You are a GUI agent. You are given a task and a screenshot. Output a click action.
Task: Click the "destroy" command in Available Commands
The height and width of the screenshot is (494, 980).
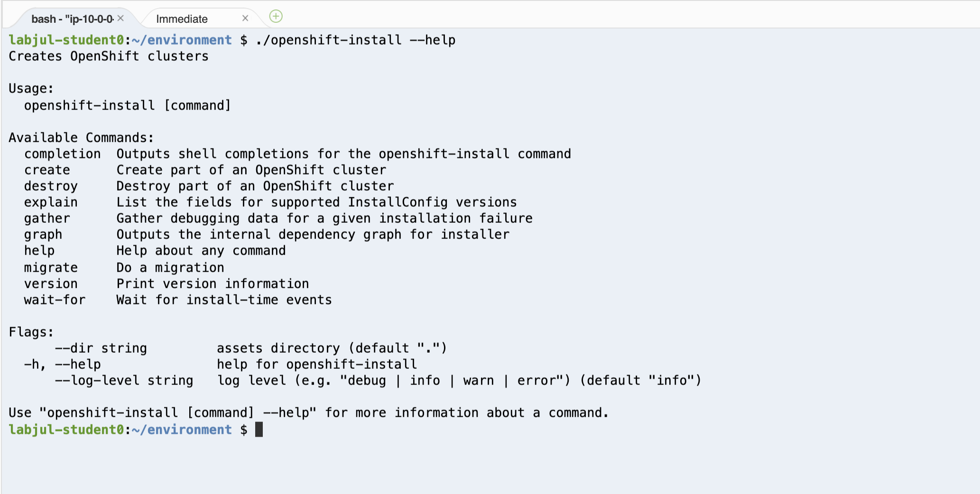coord(51,186)
